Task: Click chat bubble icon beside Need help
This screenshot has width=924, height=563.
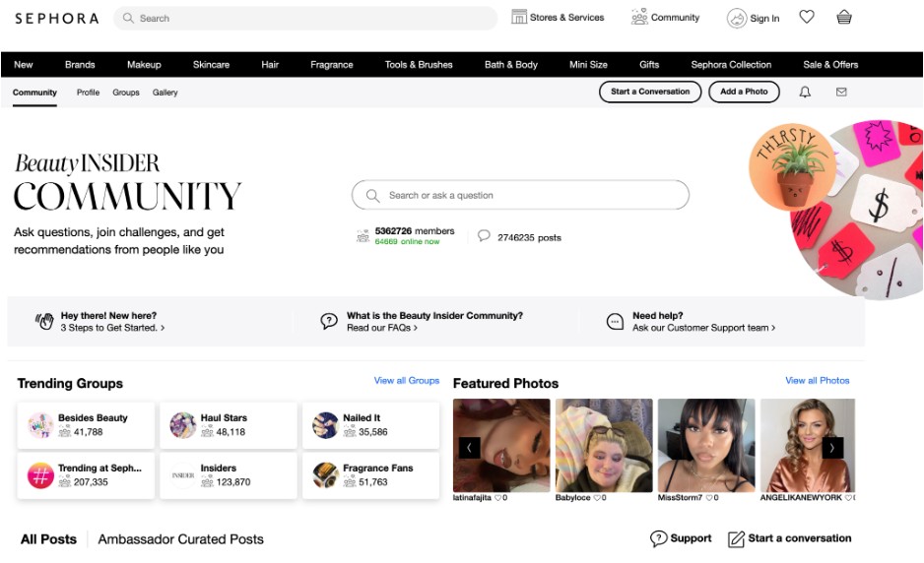Action: (616, 322)
